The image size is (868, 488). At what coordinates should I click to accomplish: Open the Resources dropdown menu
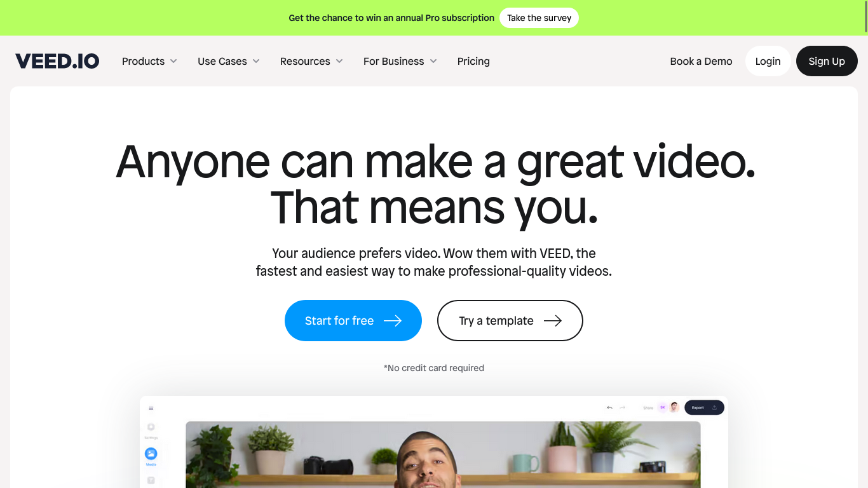coord(311,61)
